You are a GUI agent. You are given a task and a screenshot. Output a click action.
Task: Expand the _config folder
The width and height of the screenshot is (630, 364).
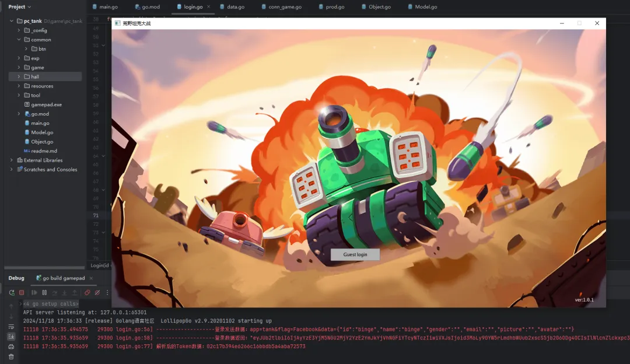click(x=19, y=30)
